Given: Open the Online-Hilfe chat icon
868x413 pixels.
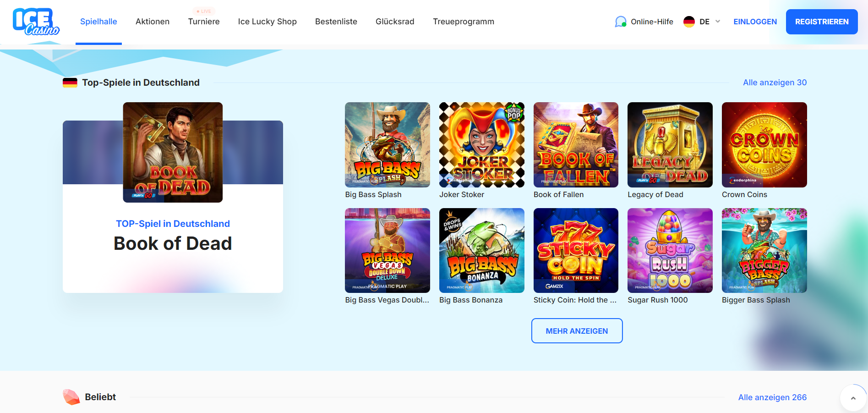Looking at the screenshot, I should [x=621, y=22].
